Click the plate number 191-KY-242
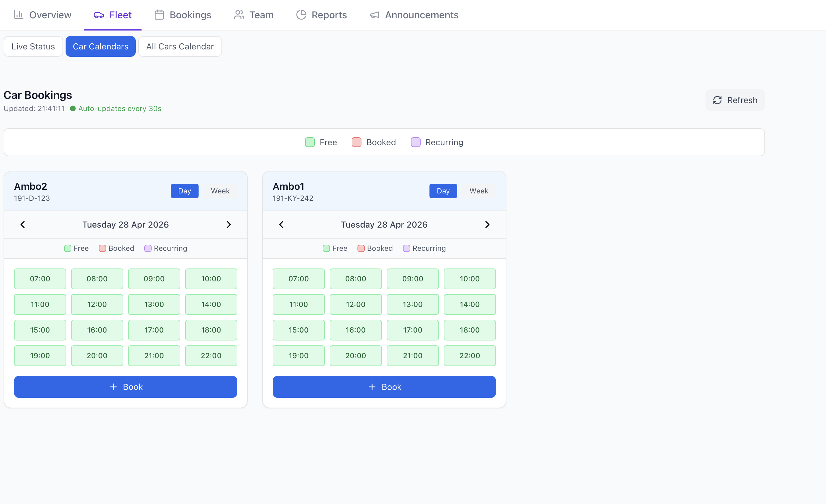 (293, 198)
